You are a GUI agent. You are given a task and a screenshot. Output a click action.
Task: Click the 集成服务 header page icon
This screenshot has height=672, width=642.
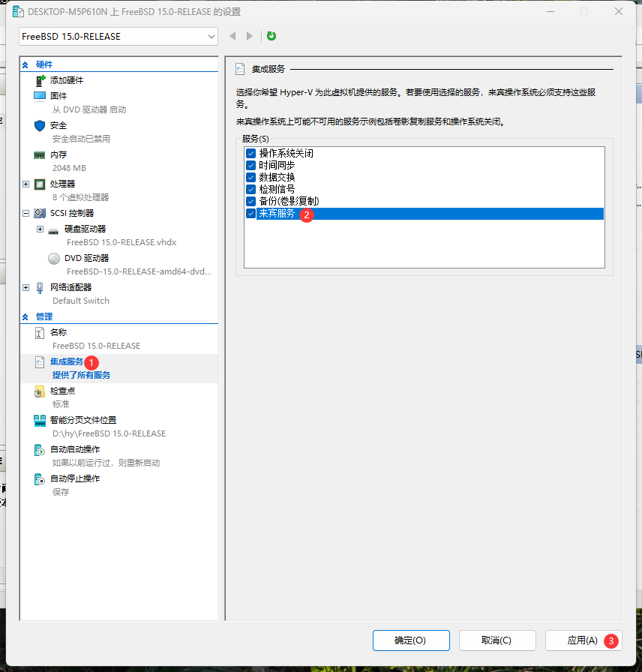[241, 69]
